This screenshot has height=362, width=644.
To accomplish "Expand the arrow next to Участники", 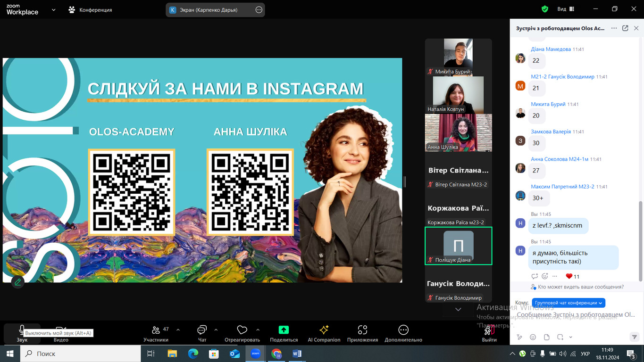I will click(x=178, y=329).
